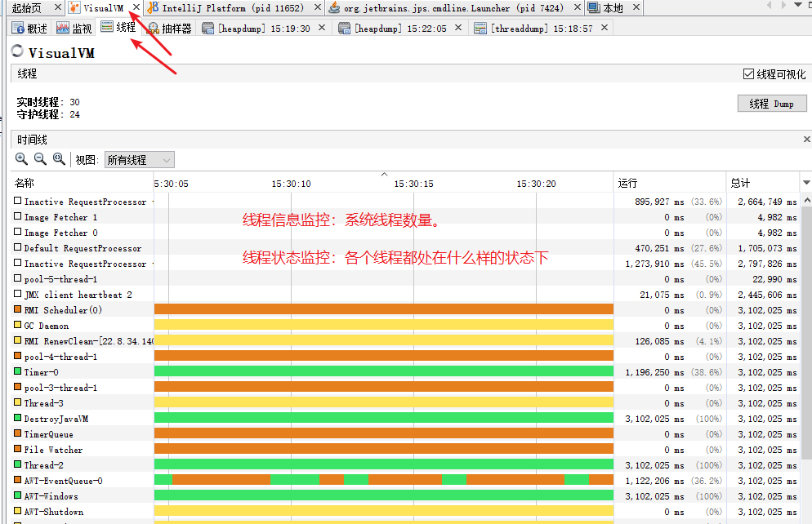
Task: Switch to the 抽样器 tab
Action: [x=169, y=28]
